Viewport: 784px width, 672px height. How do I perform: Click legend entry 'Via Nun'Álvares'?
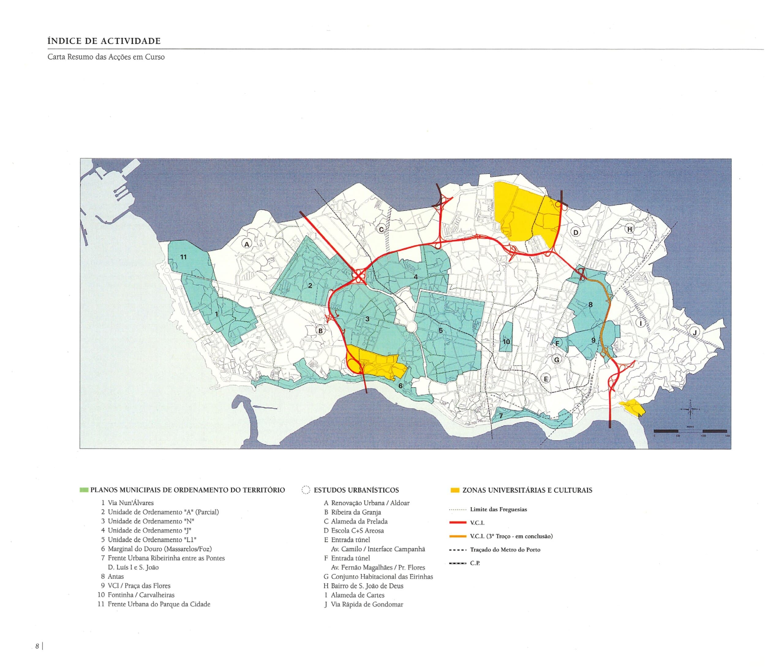tap(130, 503)
